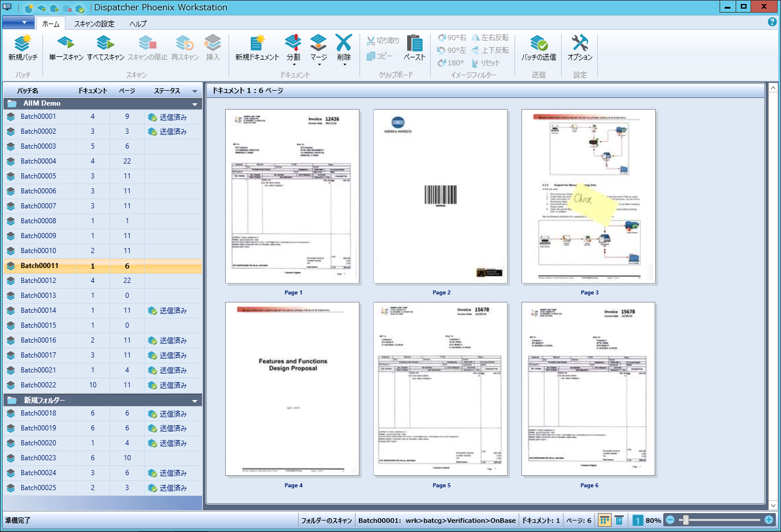Click the 新規バッチ (New Batch) icon
The width and height of the screenshot is (781, 532).
22,44
